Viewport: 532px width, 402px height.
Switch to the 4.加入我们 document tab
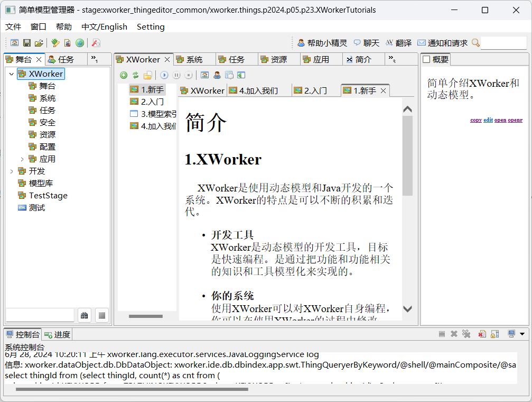pyautogui.click(x=258, y=91)
